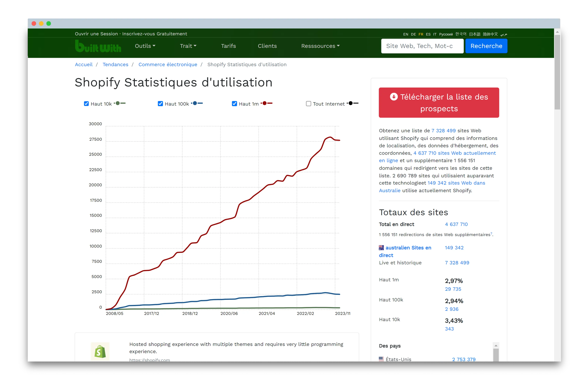Open the Clients menu item

click(267, 46)
